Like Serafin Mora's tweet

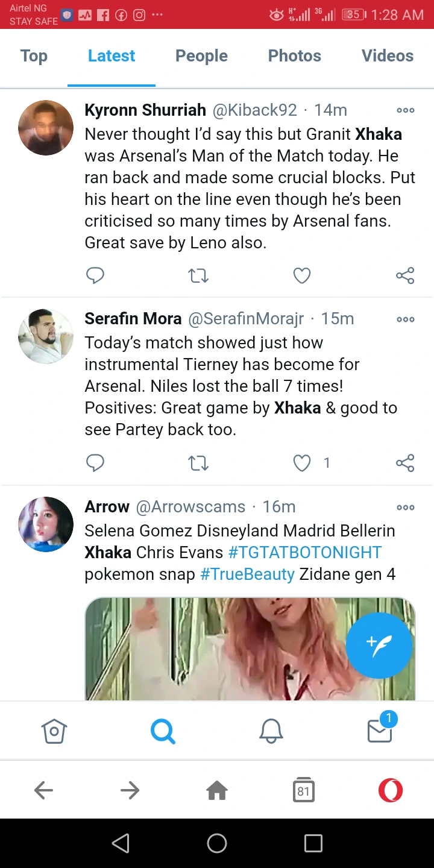301,463
